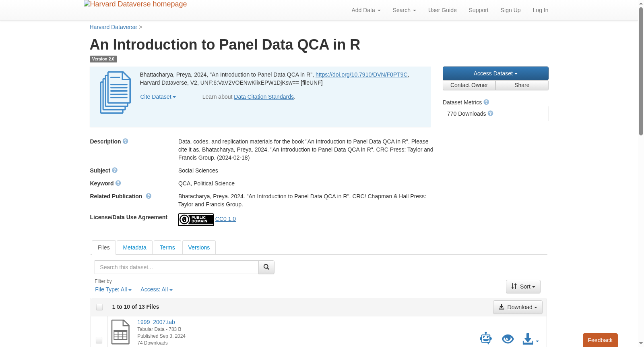Image resolution: width=644 pixels, height=347 pixels.
Task: Open the Access: All filter
Action: [x=157, y=289]
